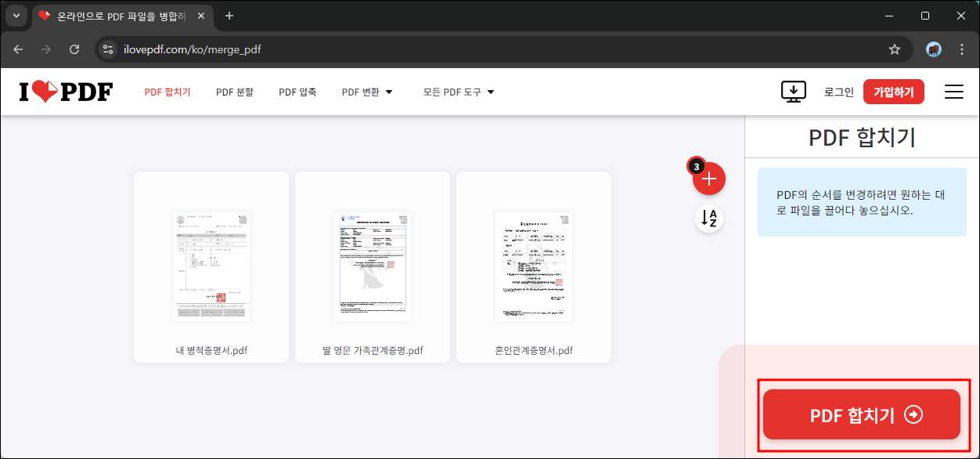Open a new browser tab
The height and width of the screenshot is (459, 980).
pyautogui.click(x=229, y=16)
